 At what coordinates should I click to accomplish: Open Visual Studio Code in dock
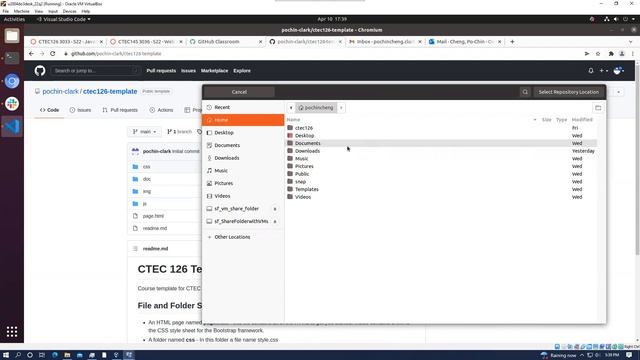pyautogui.click(x=12, y=127)
